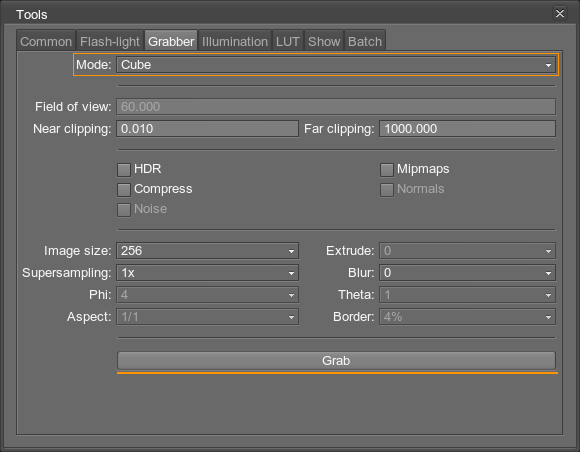Select the Grabber tab

pyautogui.click(x=171, y=41)
